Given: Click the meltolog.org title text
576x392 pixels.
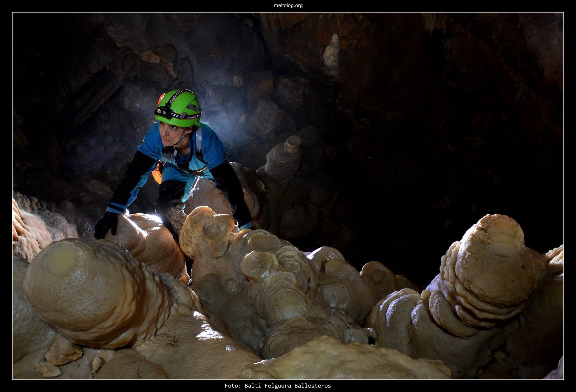Looking at the screenshot, I should (288, 5).
